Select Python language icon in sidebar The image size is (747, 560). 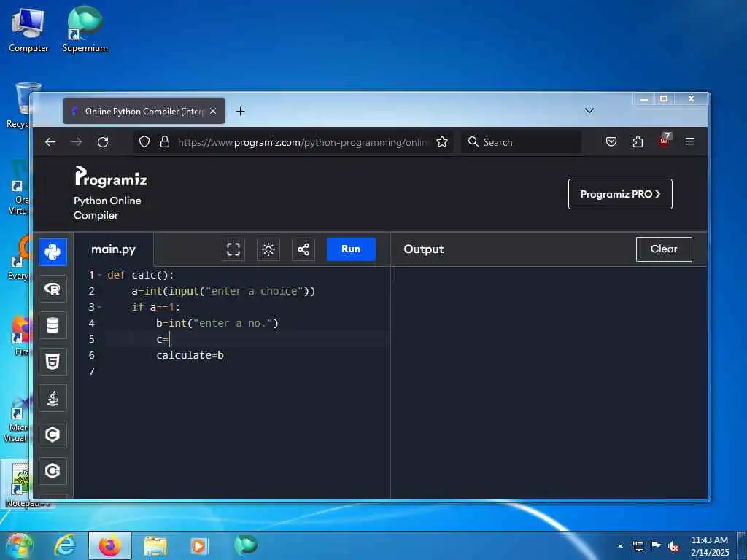tap(53, 252)
